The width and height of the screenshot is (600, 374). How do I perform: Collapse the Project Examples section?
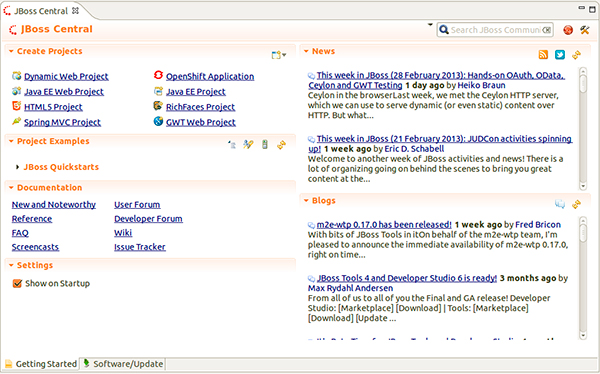[11, 141]
